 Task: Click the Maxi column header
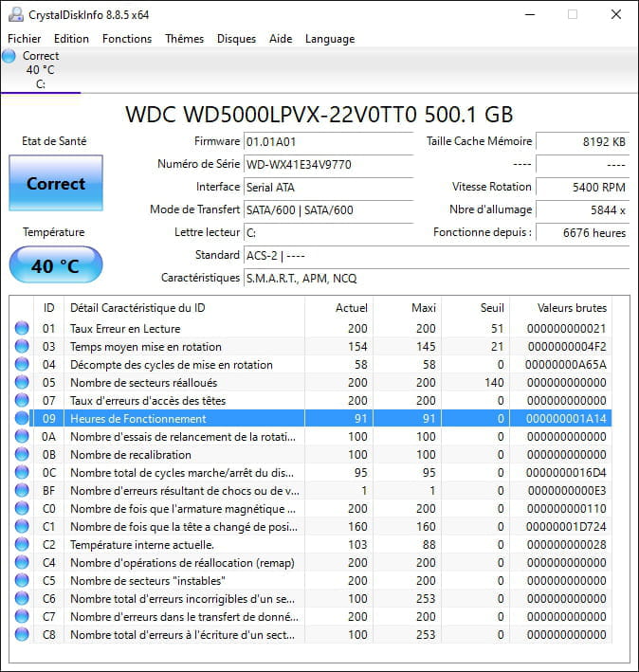pyautogui.click(x=407, y=308)
